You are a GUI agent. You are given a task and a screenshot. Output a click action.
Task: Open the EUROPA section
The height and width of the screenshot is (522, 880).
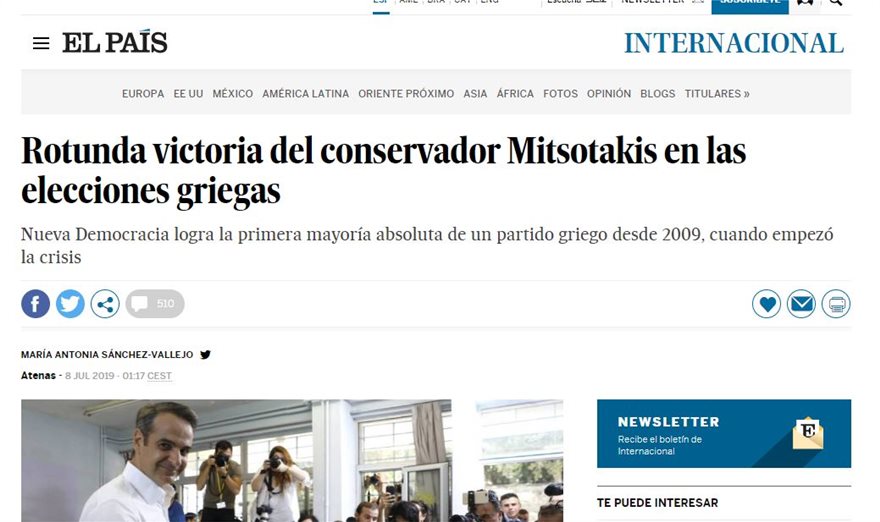point(143,94)
